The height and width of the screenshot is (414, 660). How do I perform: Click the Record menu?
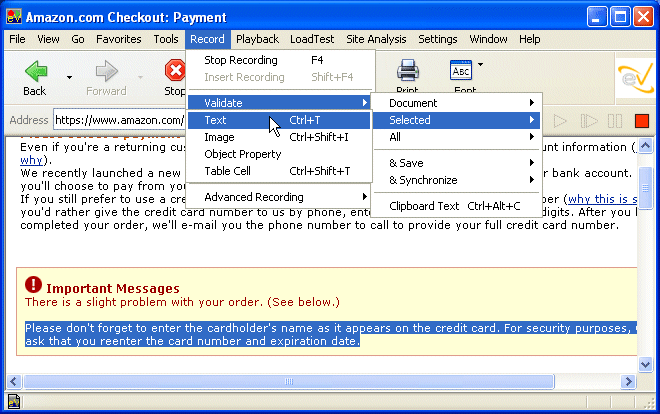click(208, 39)
